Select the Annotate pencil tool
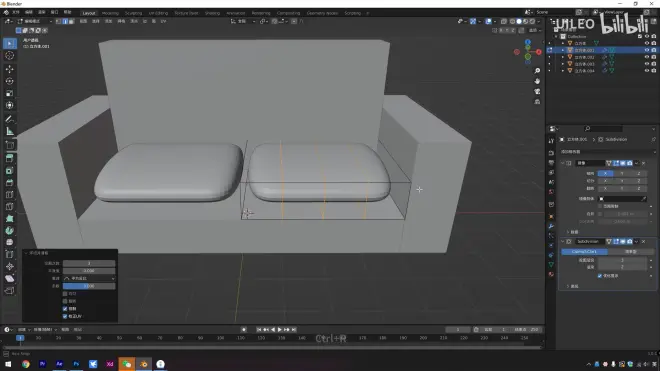Viewport: 660px width, 371px height. click(10, 119)
